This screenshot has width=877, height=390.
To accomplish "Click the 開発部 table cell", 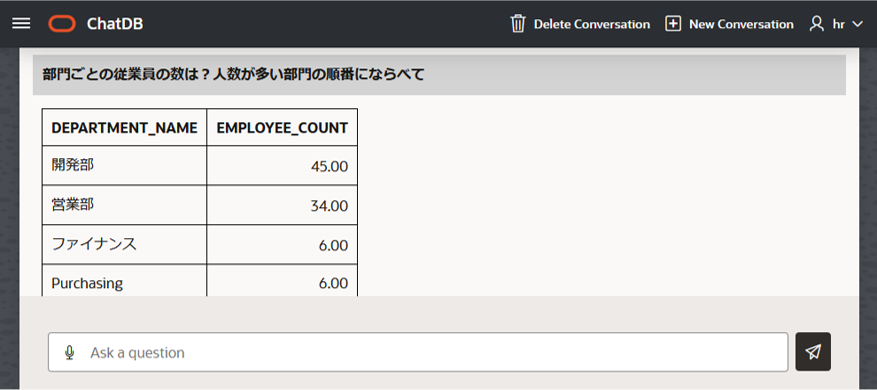I will [124, 166].
